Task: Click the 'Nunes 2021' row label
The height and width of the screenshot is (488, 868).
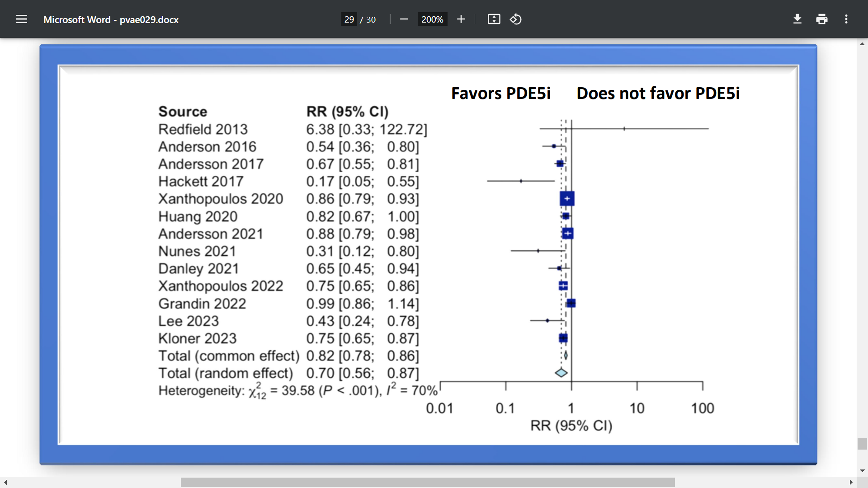Action: (x=197, y=251)
